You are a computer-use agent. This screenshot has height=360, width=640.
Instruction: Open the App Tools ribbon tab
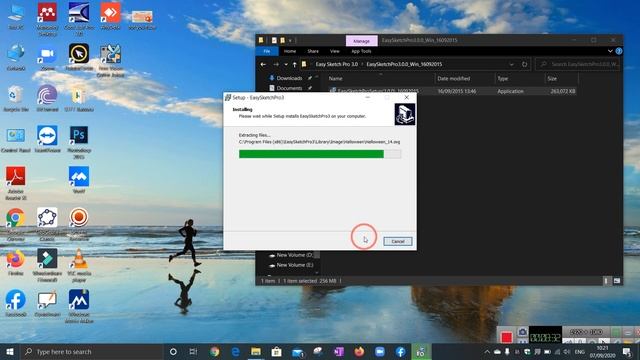361,51
